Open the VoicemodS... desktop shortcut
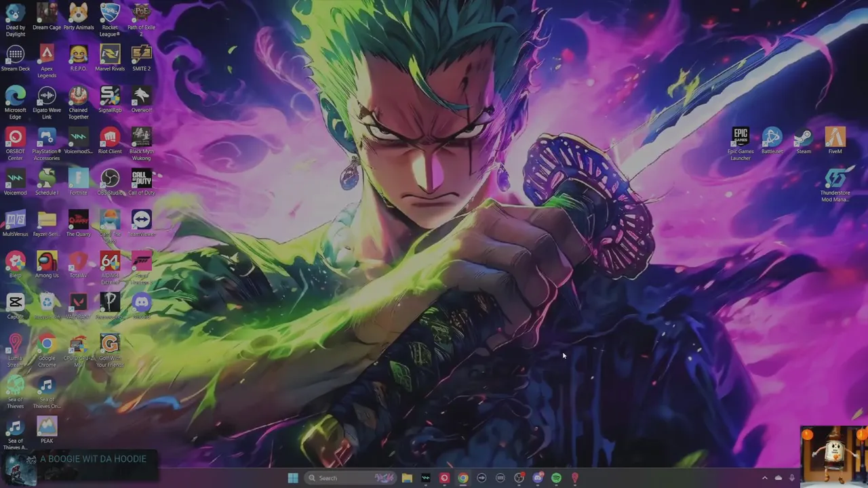 tap(78, 137)
